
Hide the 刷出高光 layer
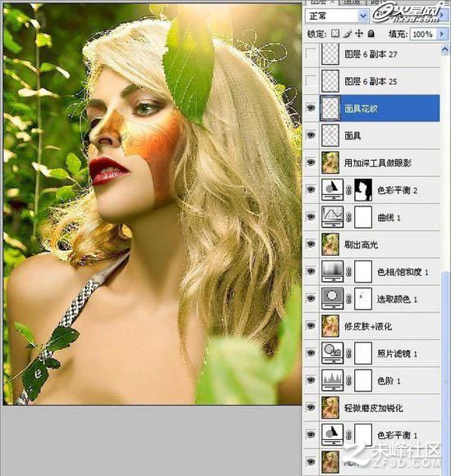pyautogui.click(x=311, y=244)
